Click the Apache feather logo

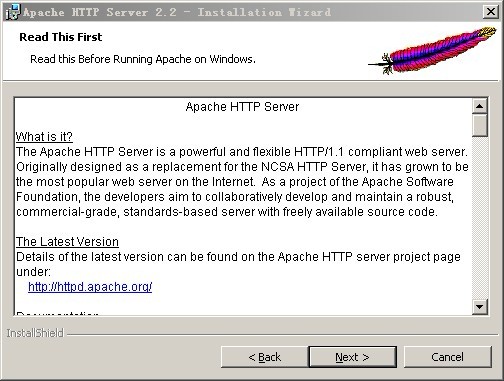pos(433,50)
